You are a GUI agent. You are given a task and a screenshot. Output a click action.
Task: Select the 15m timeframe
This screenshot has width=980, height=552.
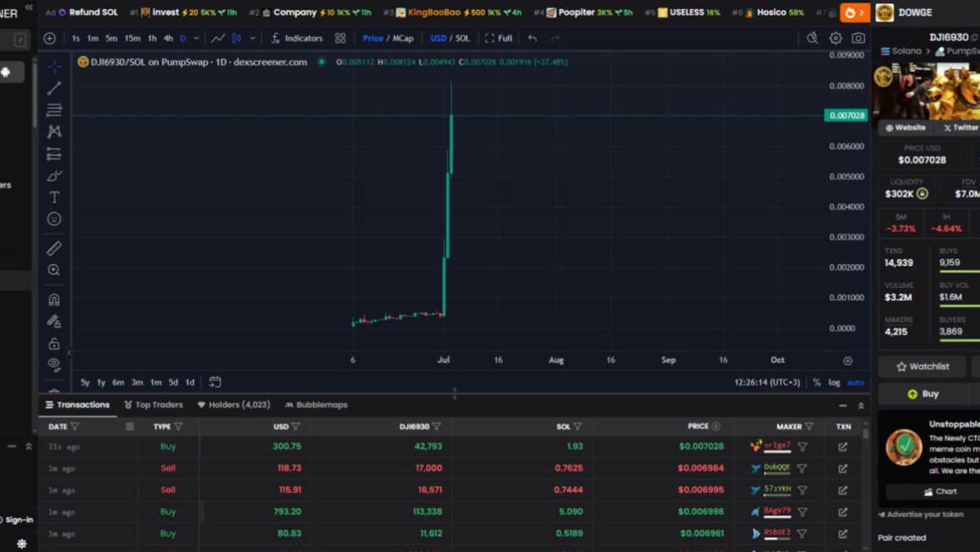point(132,38)
